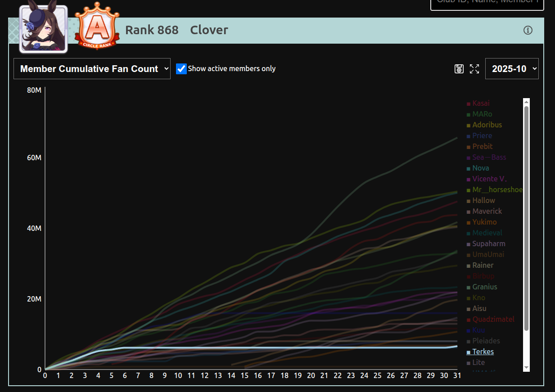Image resolution: width=555 pixels, height=392 pixels.
Task: Click day 15 on x-axis
Action: 244,375
